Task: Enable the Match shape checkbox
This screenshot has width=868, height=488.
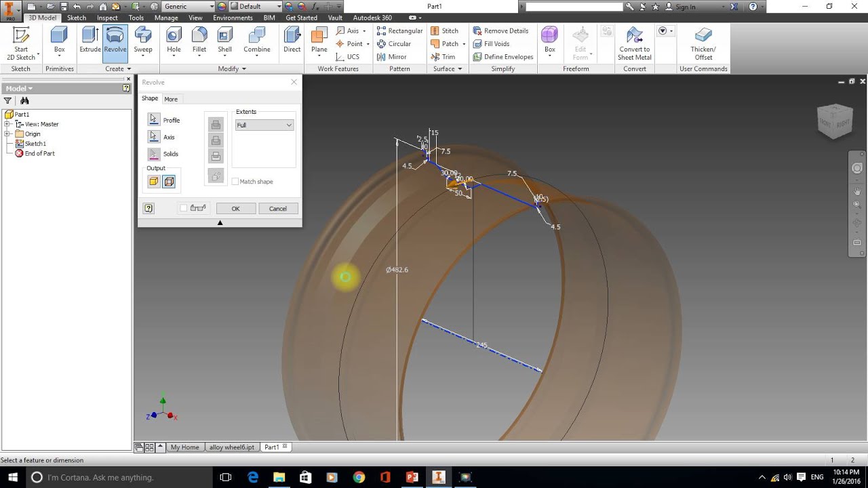Action: point(235,182)
